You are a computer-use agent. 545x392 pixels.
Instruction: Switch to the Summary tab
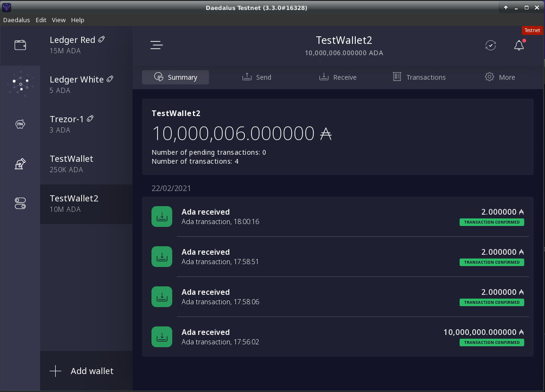[176, 77]
